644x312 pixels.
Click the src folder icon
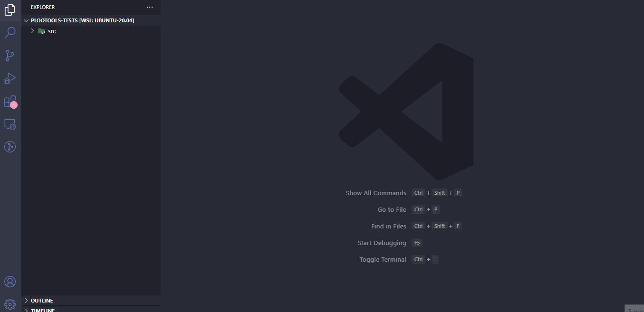[41, 31]
